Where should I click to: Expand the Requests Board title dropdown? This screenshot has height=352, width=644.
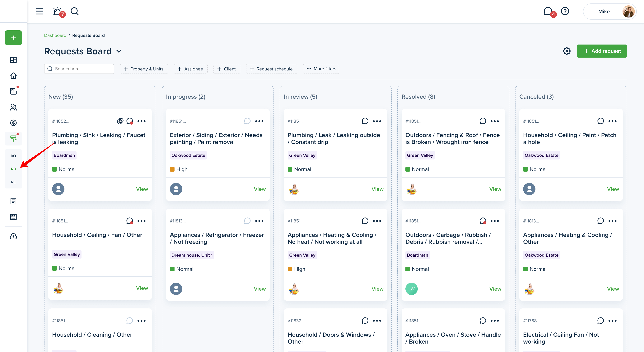[119, 51]
